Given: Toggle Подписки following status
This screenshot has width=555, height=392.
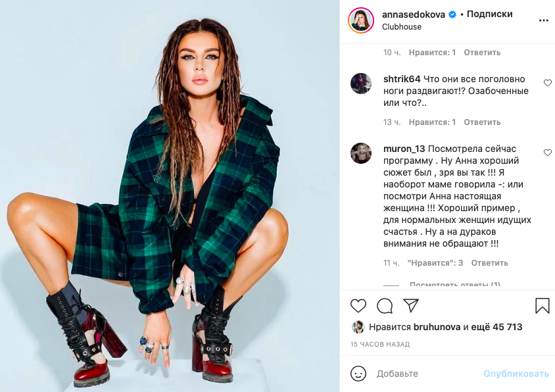Looking at the screenshot, I should click(489, 14).
